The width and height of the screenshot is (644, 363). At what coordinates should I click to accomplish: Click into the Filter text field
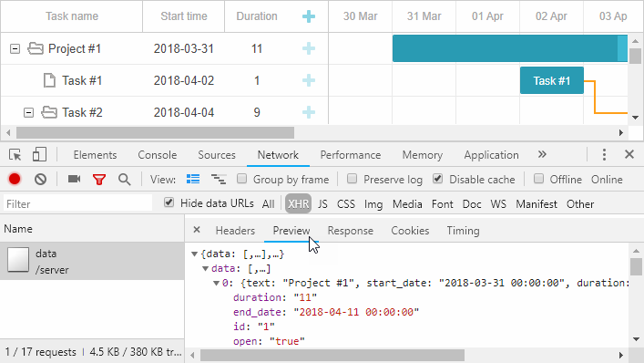click(x=77, y=204)
